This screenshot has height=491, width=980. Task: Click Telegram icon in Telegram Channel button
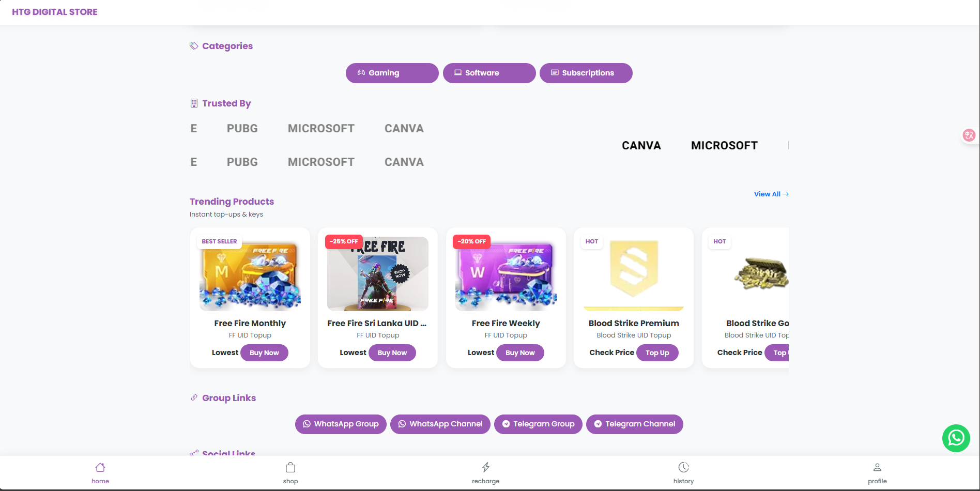tap(598, 424)
